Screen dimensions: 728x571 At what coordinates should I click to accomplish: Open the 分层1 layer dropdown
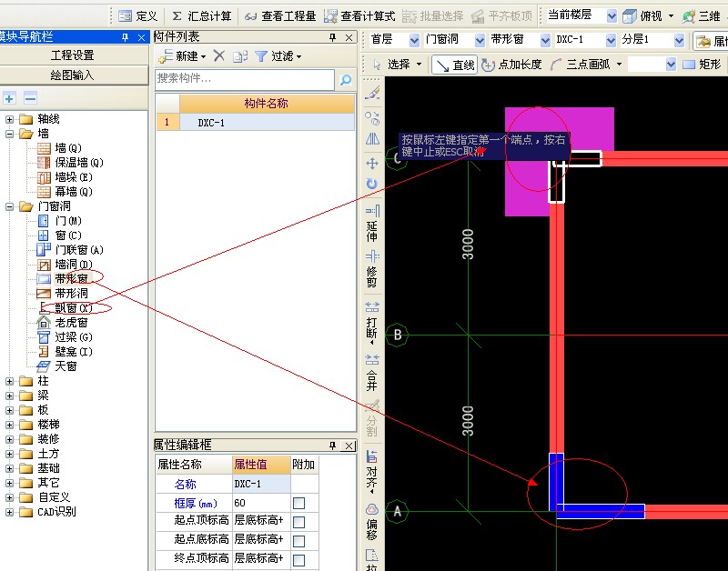[679, 40]
